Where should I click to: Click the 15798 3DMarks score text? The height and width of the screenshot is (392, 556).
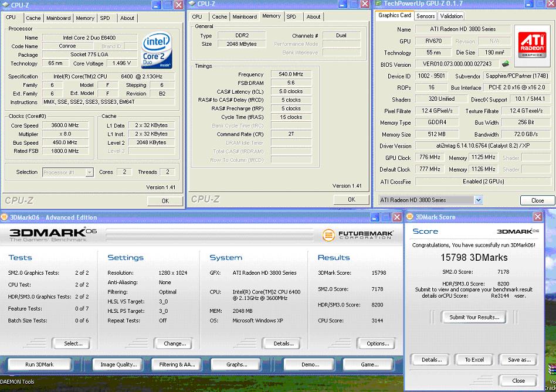coord(474,257)
